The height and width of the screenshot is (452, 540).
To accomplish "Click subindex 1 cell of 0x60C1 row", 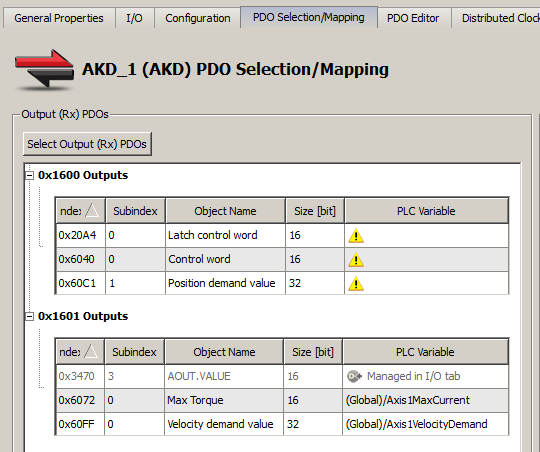I will (135, 283).
